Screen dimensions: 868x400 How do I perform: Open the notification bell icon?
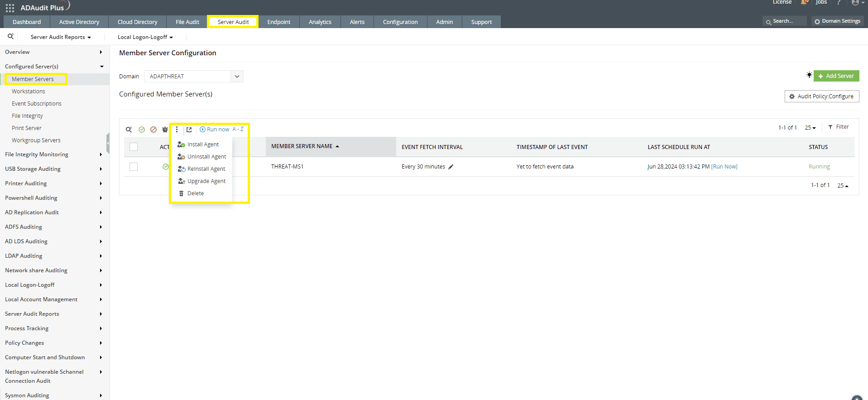pyautogui.click(x=804, y=3)
